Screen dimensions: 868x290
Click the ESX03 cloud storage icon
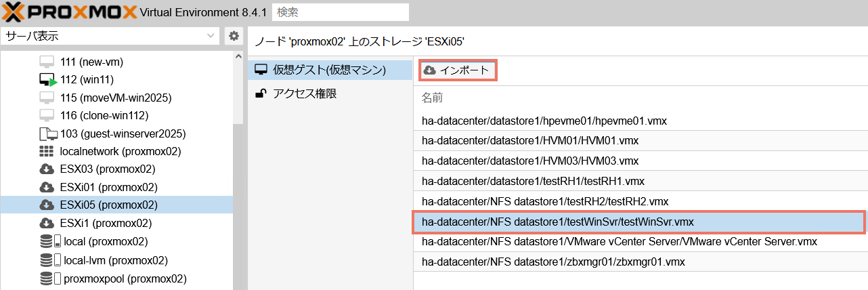click(x=47, y=169)
